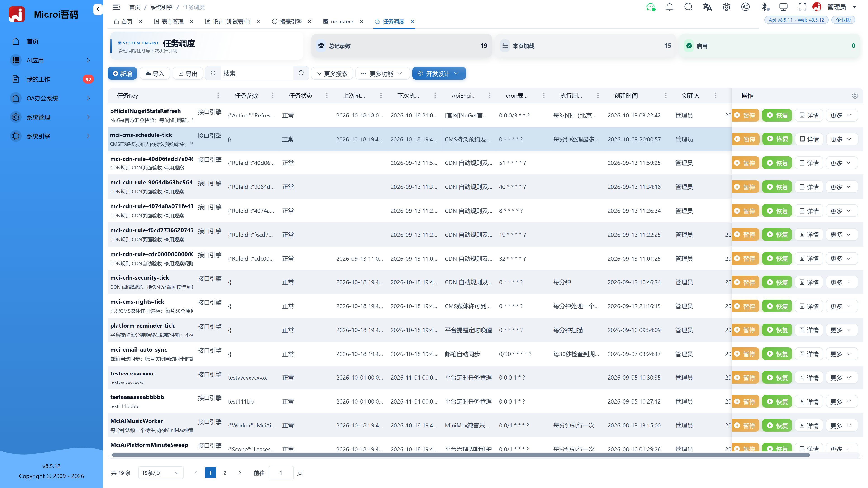Image resolution: width=868 pixels, height=488 pixels.
Task: Switch to the 设计 [测试表单] tab
Action: 228,21
